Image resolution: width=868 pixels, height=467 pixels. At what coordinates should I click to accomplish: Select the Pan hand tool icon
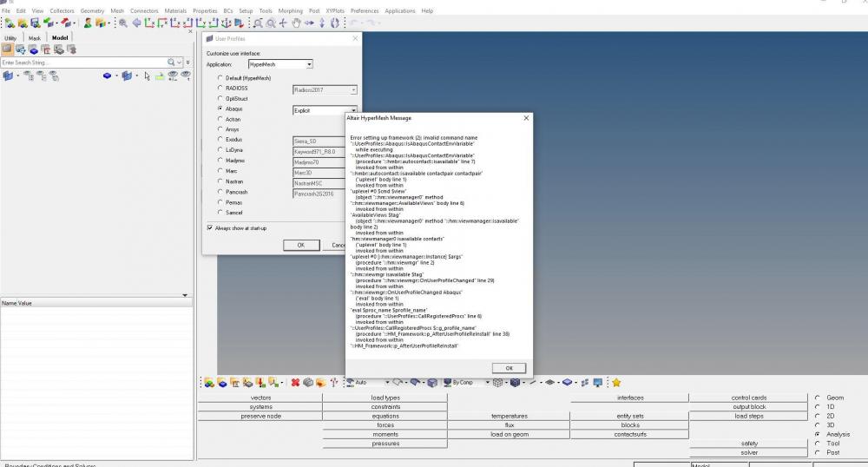tap(296, 23)
